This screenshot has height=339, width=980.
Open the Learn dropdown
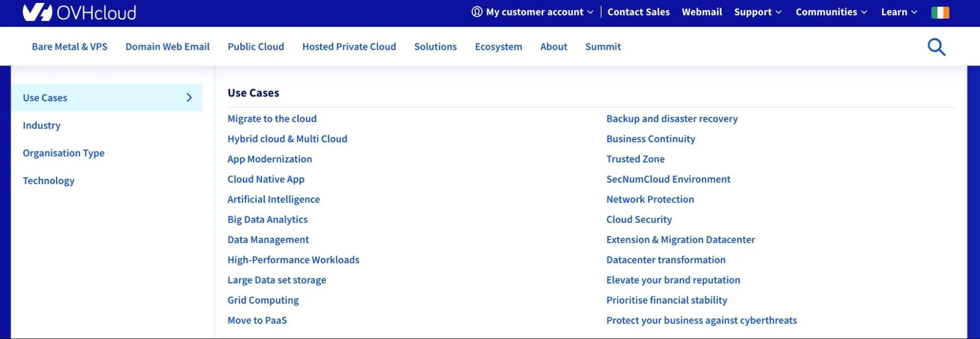coord(899,12)
